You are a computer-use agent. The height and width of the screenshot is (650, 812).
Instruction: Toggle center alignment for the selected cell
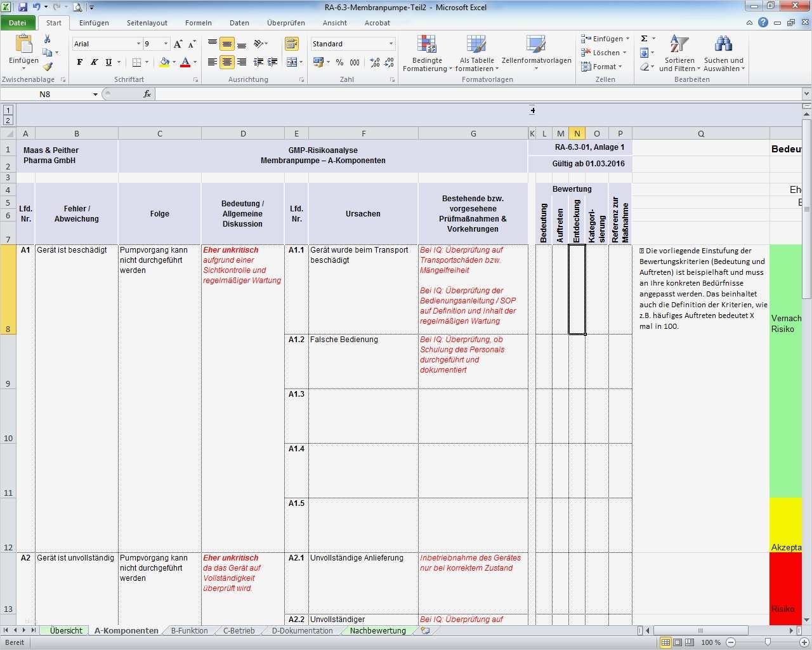226,62
